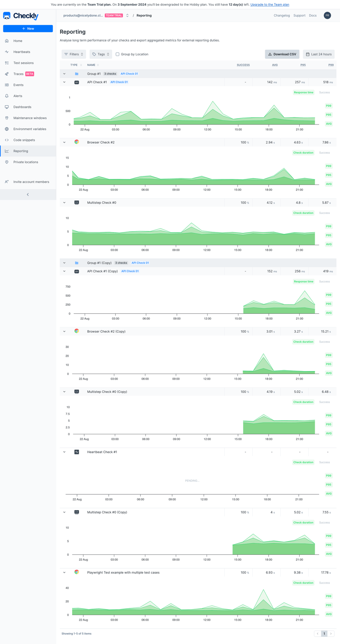Collapse the sidebar with the chevron control

(x=28, y=194)
